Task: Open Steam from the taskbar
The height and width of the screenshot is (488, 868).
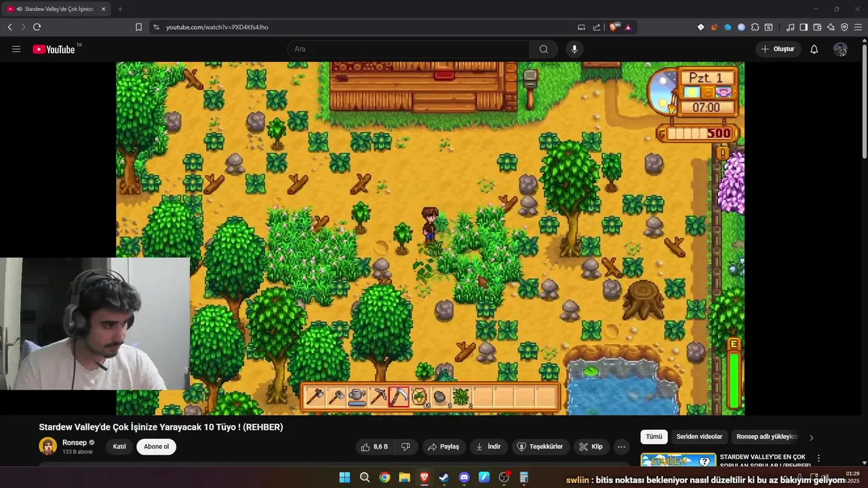Action: (x=443, y=477)
